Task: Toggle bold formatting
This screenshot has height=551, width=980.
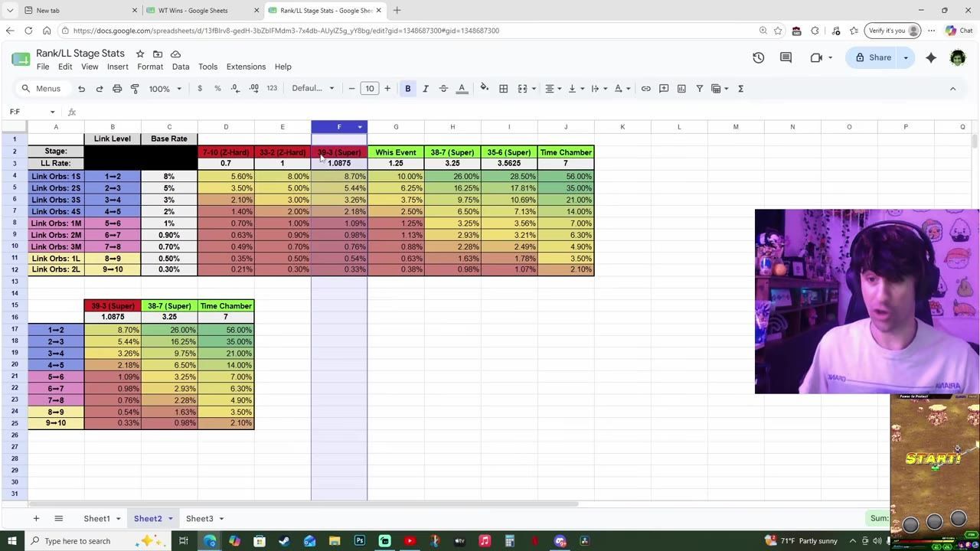Action: tap(408, 89)
